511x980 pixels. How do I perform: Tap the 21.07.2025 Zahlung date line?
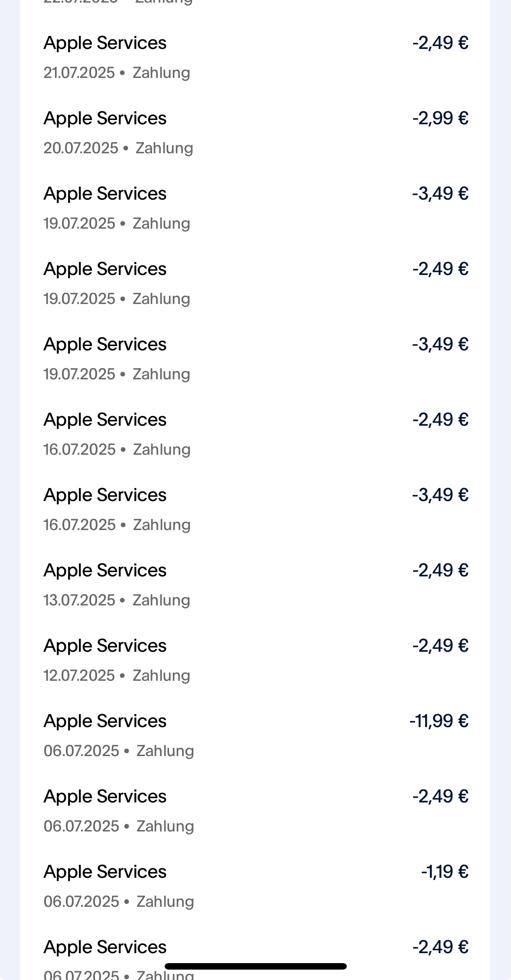point(117,73)
